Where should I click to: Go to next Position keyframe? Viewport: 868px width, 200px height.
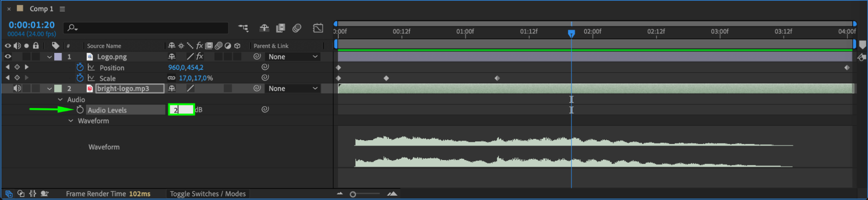pos(26,67)
